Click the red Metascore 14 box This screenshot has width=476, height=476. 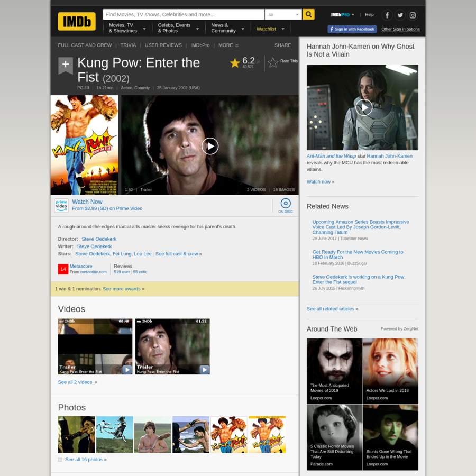63,269
